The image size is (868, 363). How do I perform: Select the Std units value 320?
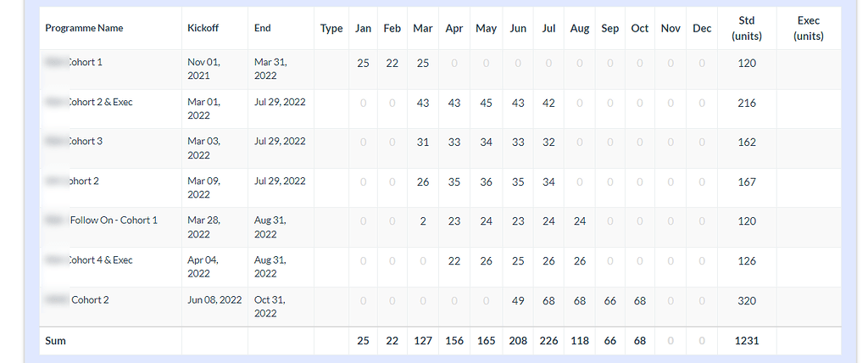[x=746, y=299]
